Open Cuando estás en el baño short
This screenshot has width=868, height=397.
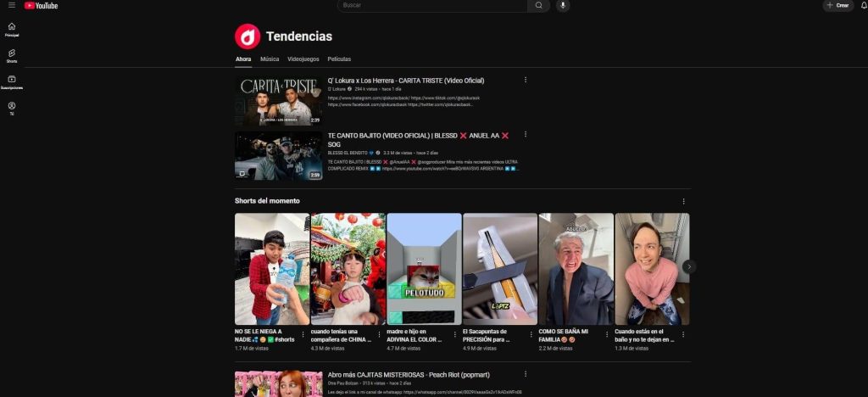click(x=652, y=269)
